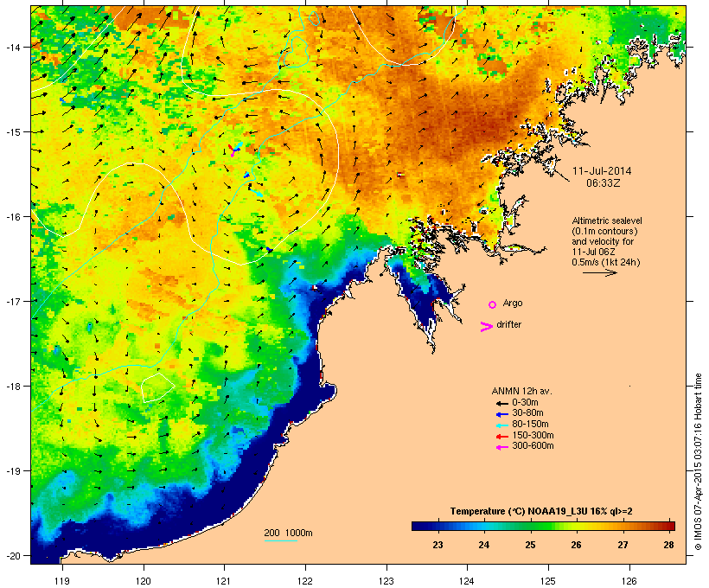Click the '150-300m' depth label

click(533, 436)
